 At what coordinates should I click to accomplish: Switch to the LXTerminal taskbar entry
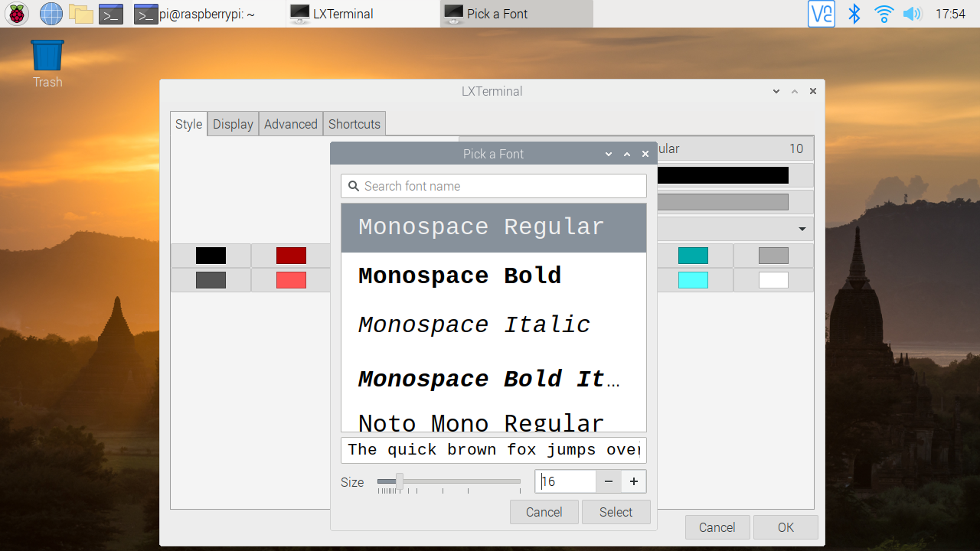coord(361,14)
